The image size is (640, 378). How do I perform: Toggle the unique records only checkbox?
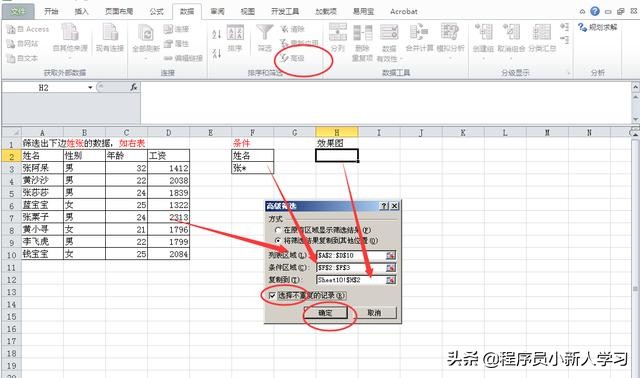click(x=272, y=296)
